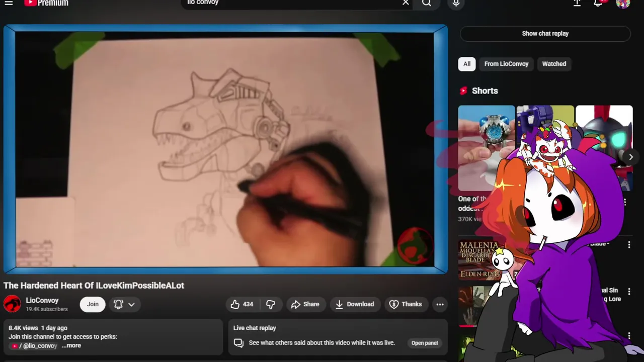Dislike the video
This screenshot has width=644, height=362.
tap(271, 304)
